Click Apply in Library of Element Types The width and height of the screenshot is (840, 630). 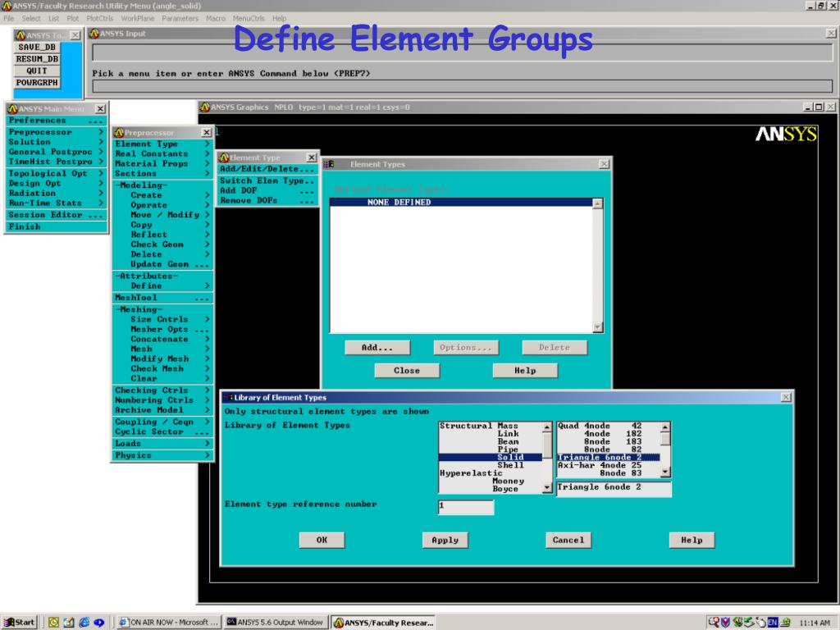445,541
